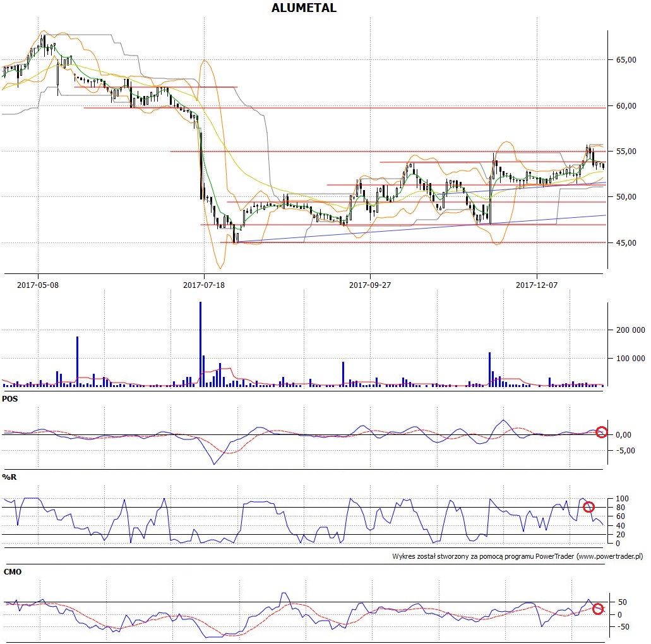Click the 2017-12-07 date label
This screenshot has width=651, height=644.
(537, 285)
